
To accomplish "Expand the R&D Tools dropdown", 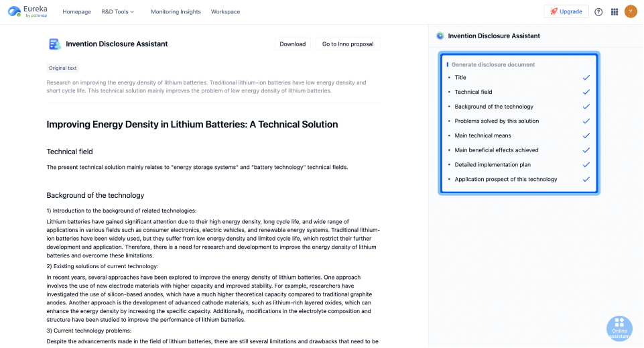I will click(117, 12).
